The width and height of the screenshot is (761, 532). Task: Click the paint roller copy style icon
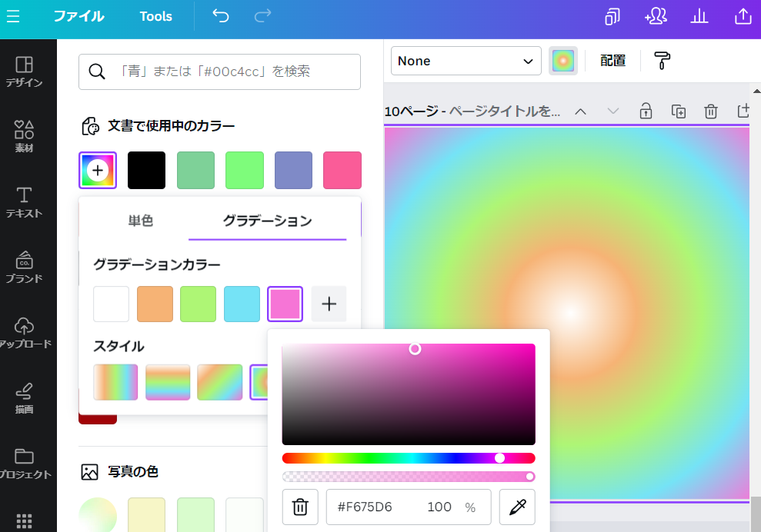click(662, 61)
